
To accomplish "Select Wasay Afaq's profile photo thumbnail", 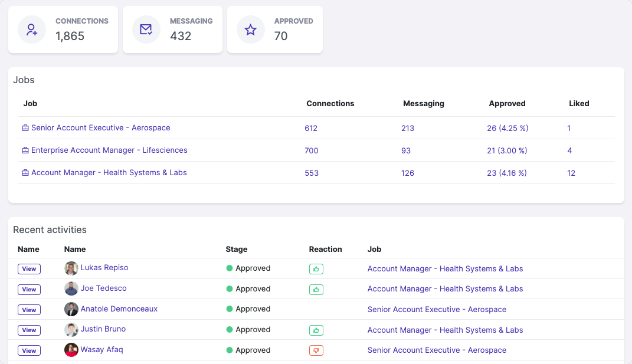I will coord(71,350).
